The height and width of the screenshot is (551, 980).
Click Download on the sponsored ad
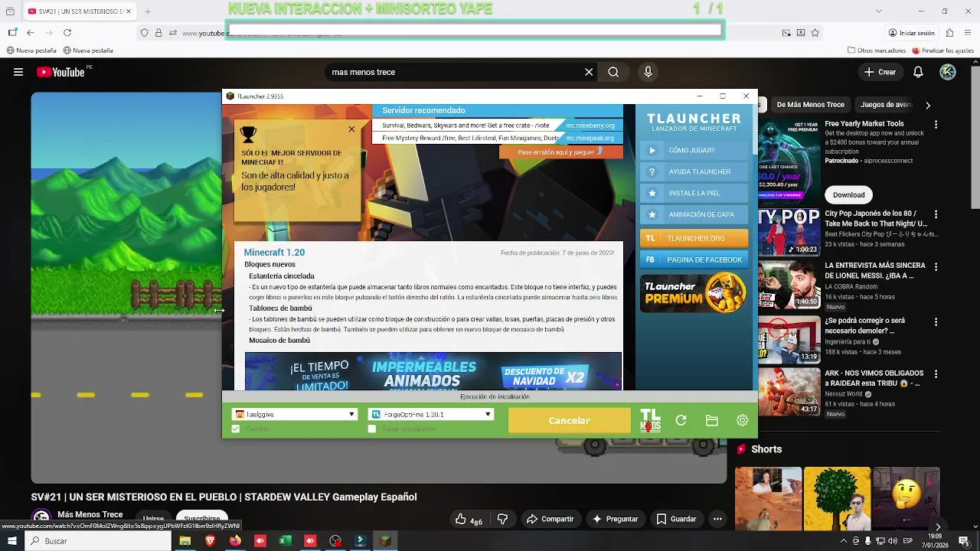point(848,194)
